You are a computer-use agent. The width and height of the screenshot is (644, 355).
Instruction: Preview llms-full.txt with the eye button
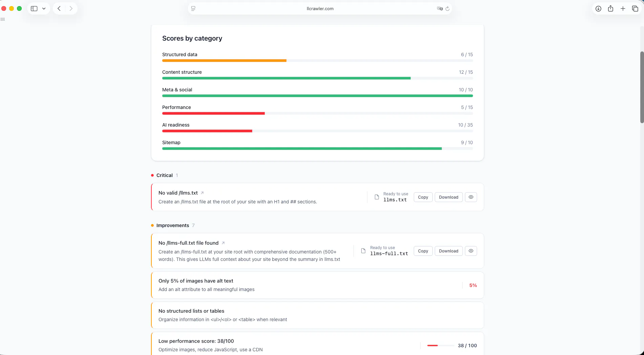click(471, 251)
